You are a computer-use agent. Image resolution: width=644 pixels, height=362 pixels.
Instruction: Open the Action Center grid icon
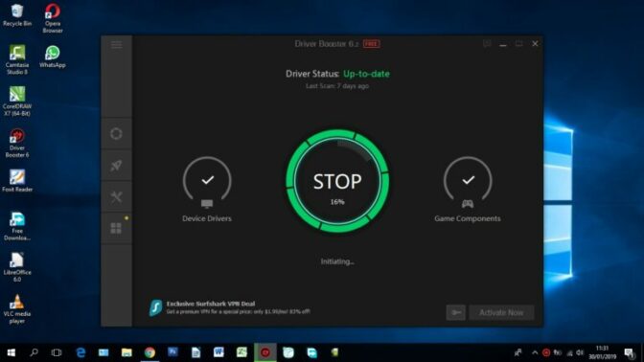point(116,228)
